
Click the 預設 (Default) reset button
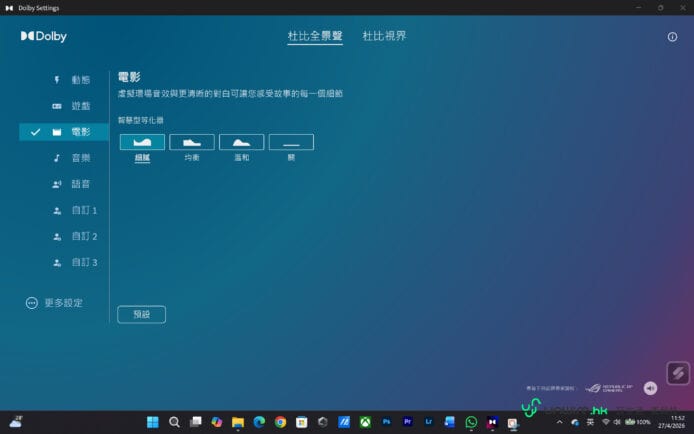click(x=142, y=315)
